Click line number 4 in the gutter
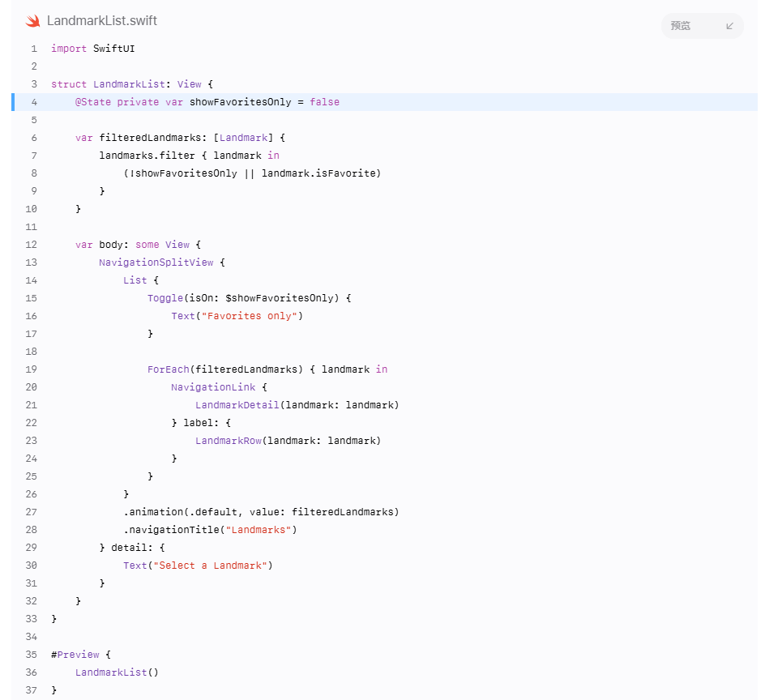Screen dimensions: 765x700 pos(34,102)
